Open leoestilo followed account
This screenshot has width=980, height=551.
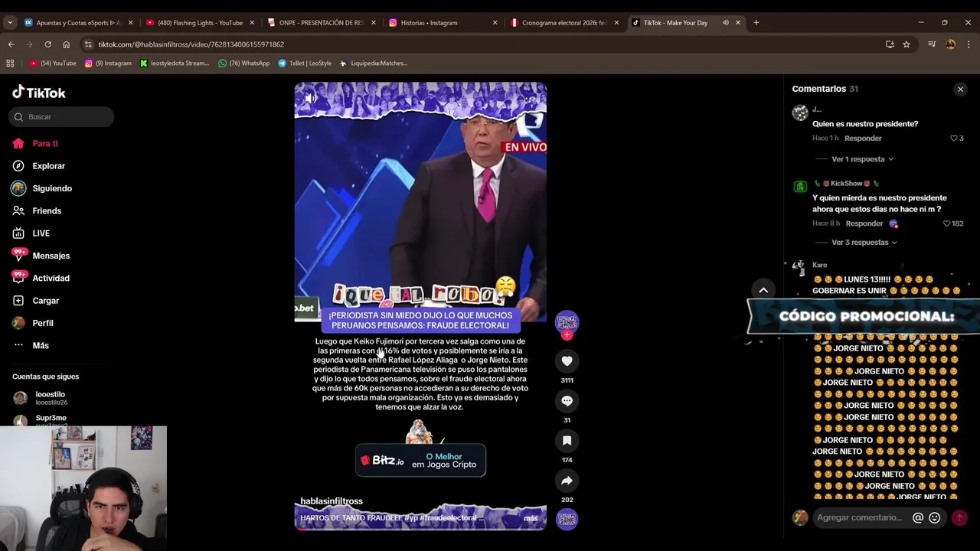pos(51,398)
